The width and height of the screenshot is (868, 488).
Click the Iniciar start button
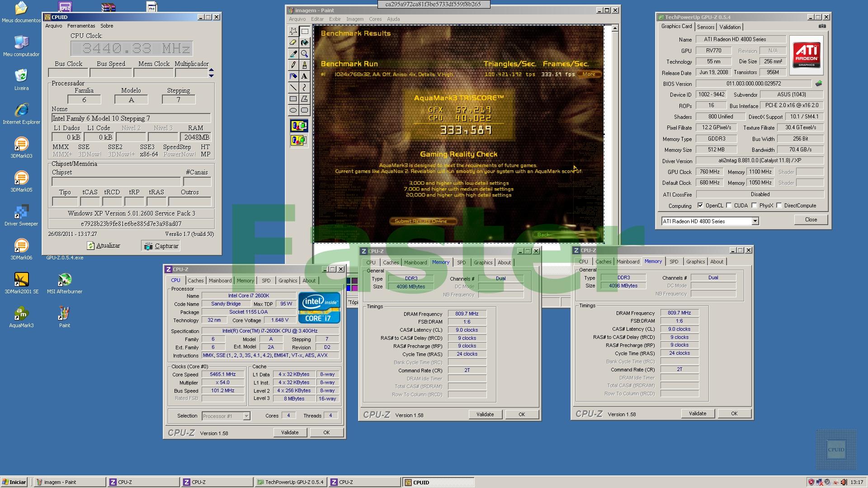(14, 482)
